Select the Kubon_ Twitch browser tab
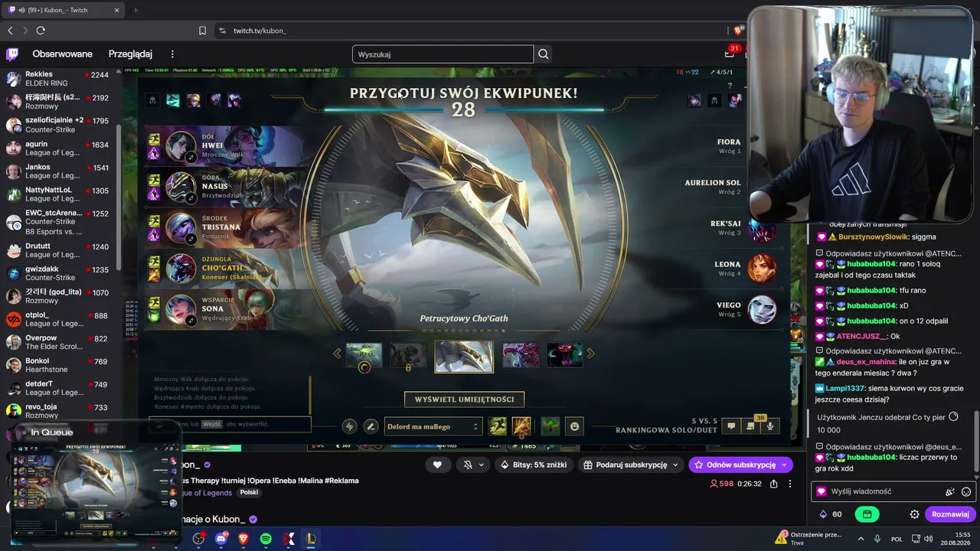The width and height of the screenshot is (980, 551). click(x=63, y=10)
